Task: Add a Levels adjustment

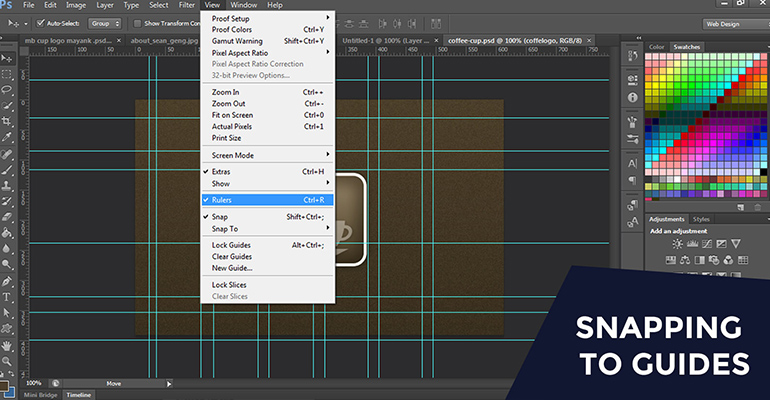Action: click(692, 244)
